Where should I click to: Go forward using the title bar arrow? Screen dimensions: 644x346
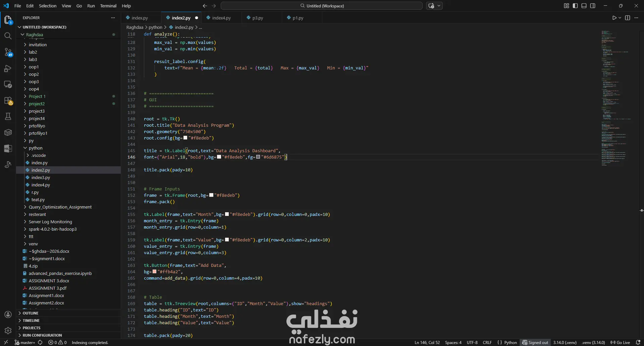[214, 6]
